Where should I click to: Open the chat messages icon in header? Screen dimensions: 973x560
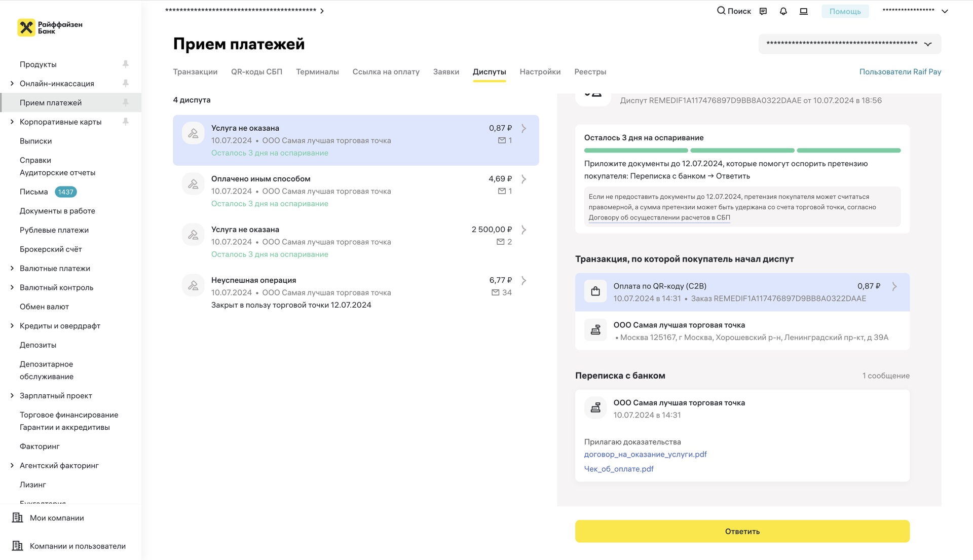coord(763,11)
